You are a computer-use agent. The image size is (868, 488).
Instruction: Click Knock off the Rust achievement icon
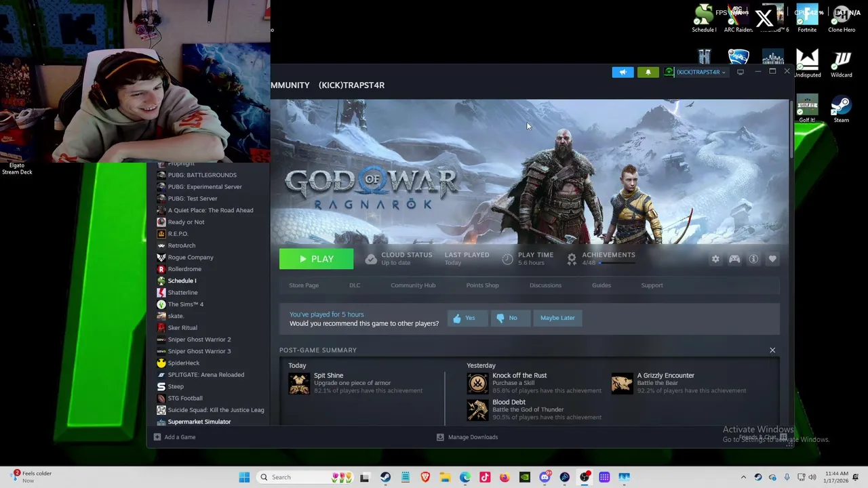tap(477, 384)
